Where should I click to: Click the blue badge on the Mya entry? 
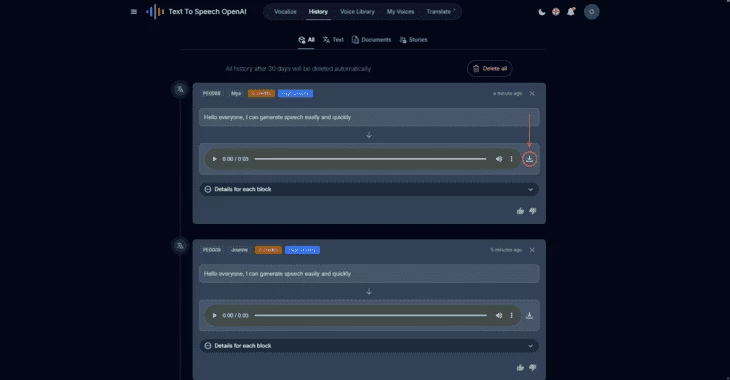[x=295, y=93]
